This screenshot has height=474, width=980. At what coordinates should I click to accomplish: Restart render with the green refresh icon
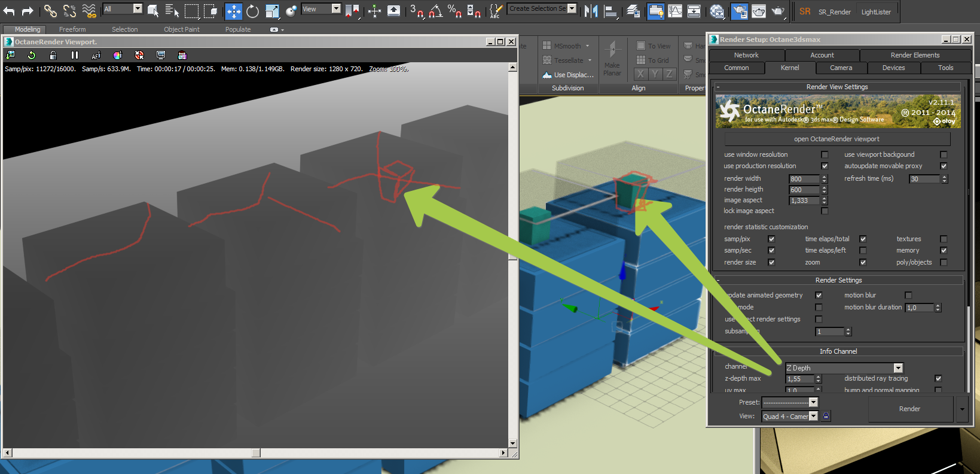[32, 55]
